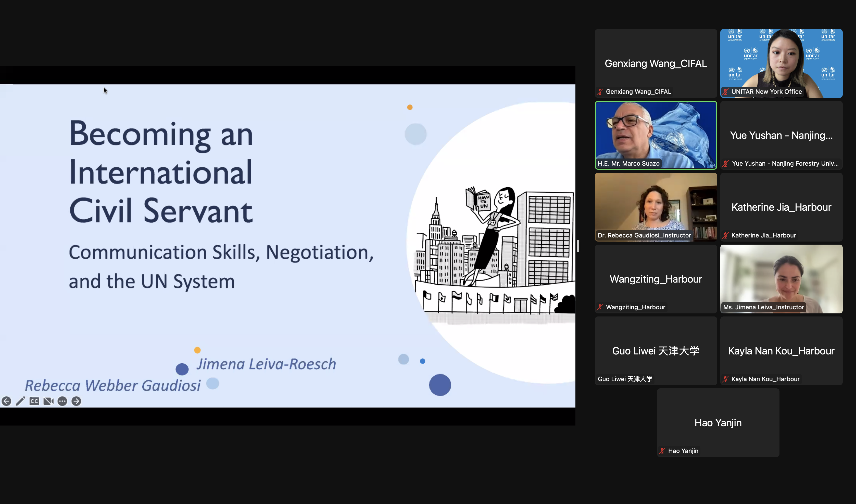Viewport: 856px width, 504px height.
Task: Select H.E. Mr. Marco Suazo video tile
Action: pyautogui.click(x=656, y=132)
